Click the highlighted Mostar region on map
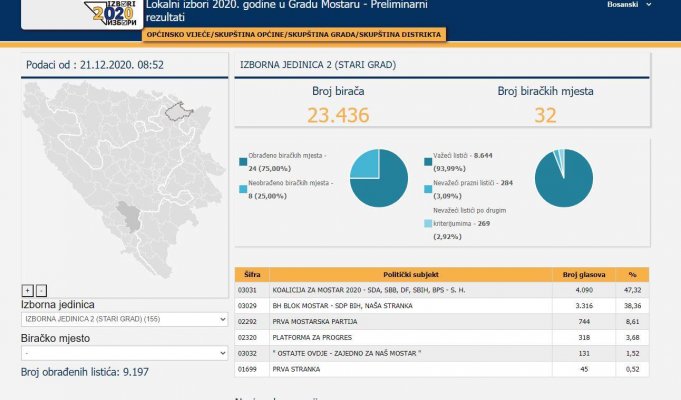 128,215
